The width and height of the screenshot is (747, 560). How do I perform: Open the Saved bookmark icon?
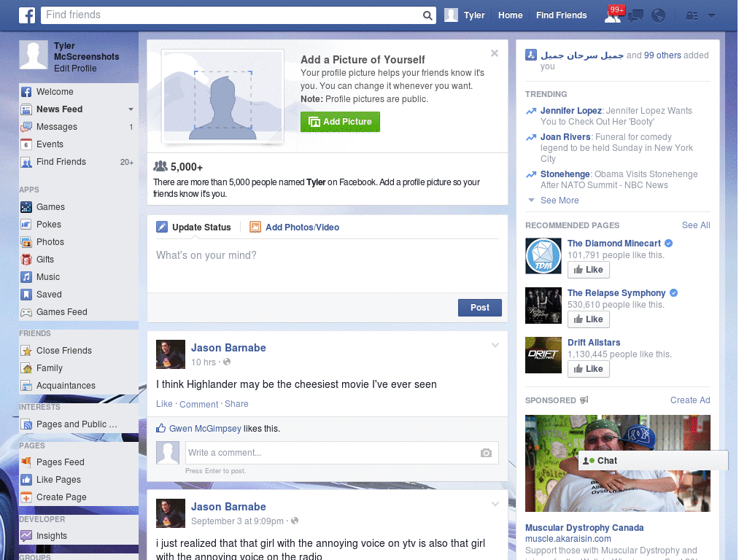click(26, 295)
